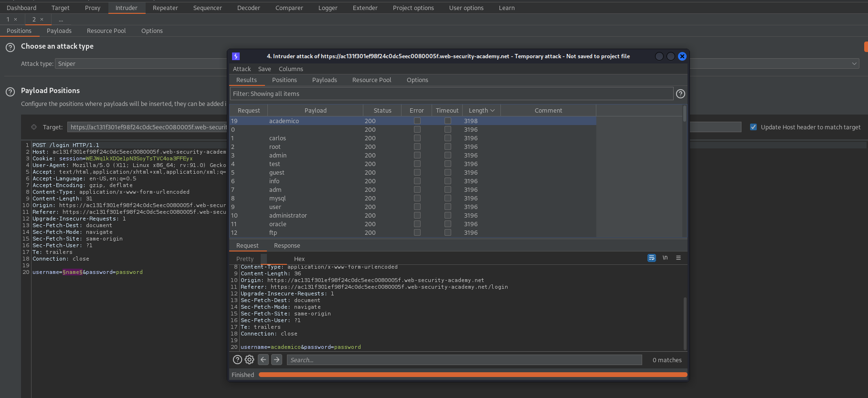Viewport: 868px width, 398px height.
Task: Open the Dashboard tab
Action: coord(21,8)
